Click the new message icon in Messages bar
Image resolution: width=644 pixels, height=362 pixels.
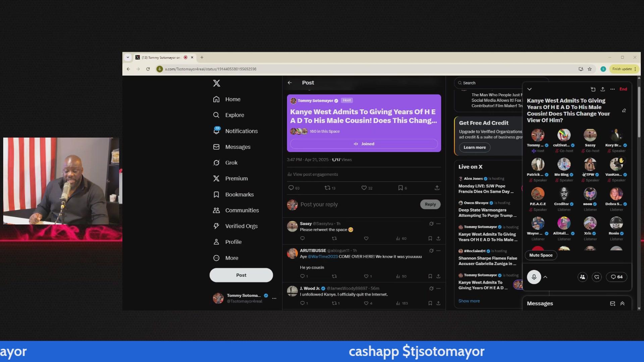612,303
